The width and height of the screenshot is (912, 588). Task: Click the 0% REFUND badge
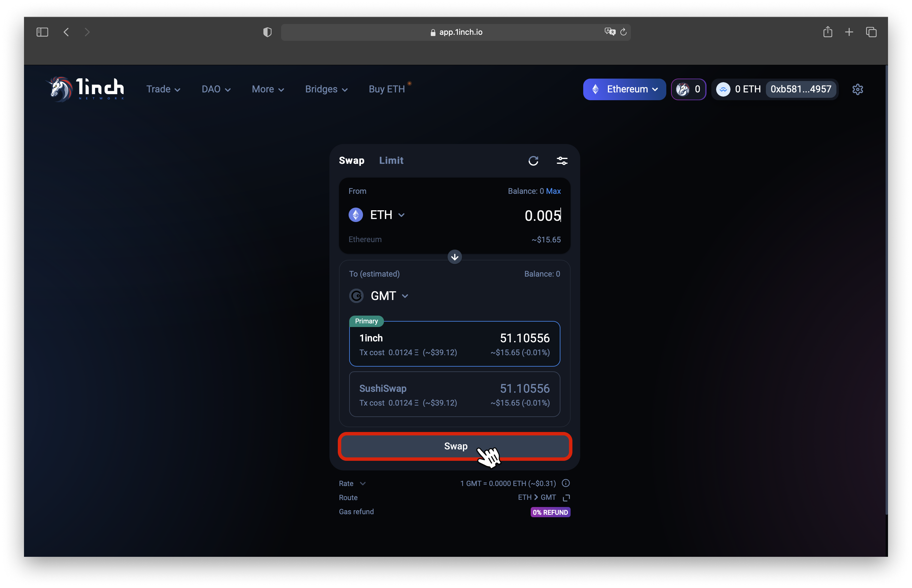[550, 512]
